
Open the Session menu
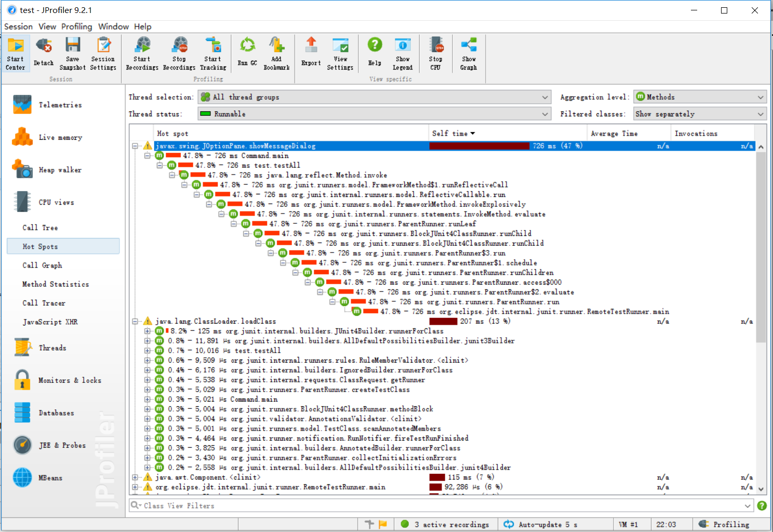(x=18, y=26)
